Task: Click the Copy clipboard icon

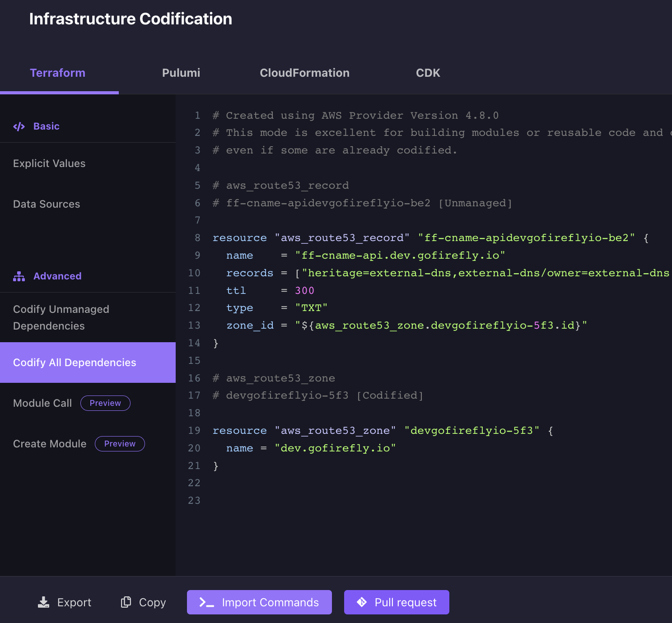Action: coord(126,602)
